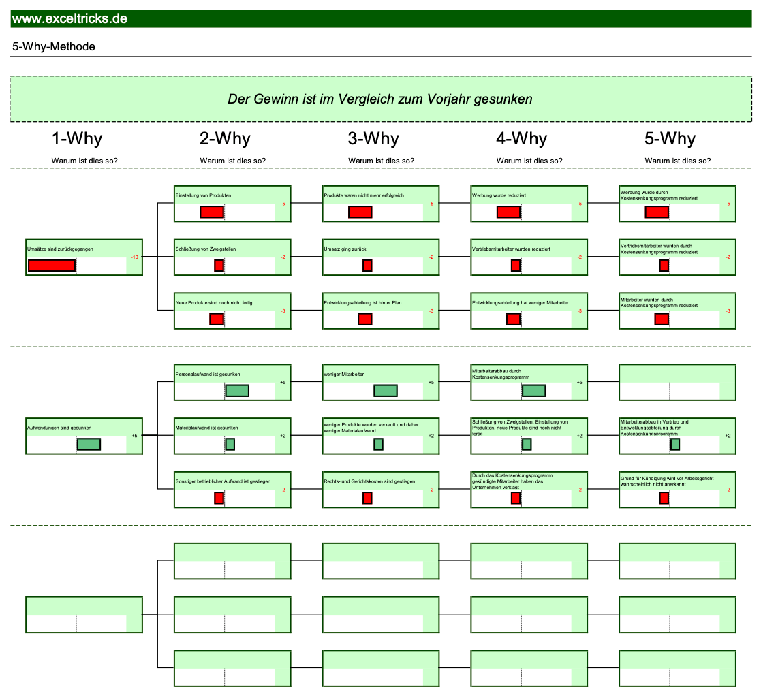Select the main problem statement box about Gewinn
Image resolution: width=761 pixels, height=700 pixels.
point(380,99)
